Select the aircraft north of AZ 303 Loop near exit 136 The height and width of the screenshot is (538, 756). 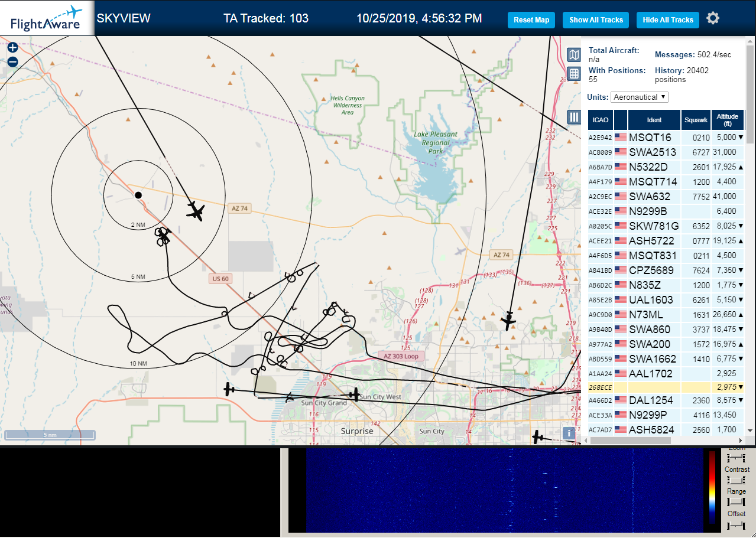click(508, 321)
